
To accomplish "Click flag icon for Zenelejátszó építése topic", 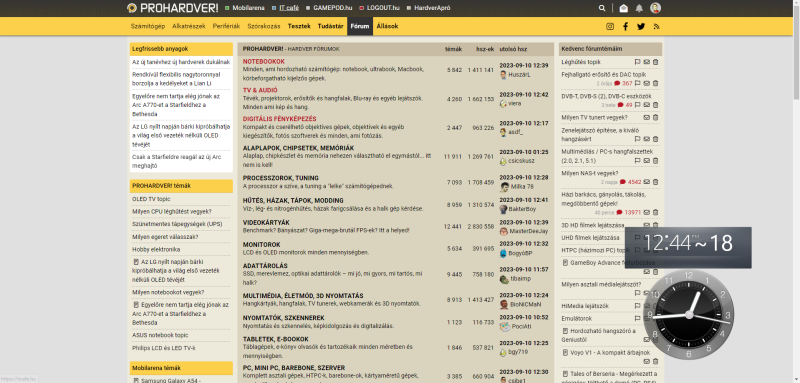I will coord(638,139).
